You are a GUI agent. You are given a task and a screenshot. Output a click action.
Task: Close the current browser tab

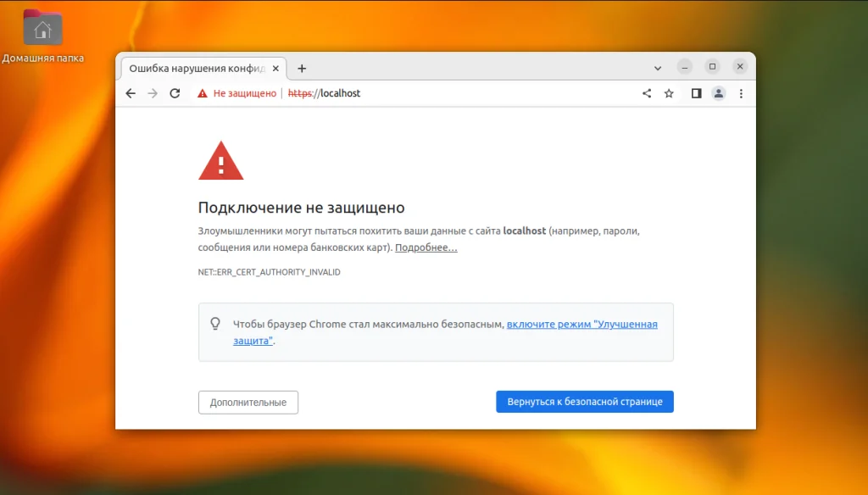[x=275, y=68]
